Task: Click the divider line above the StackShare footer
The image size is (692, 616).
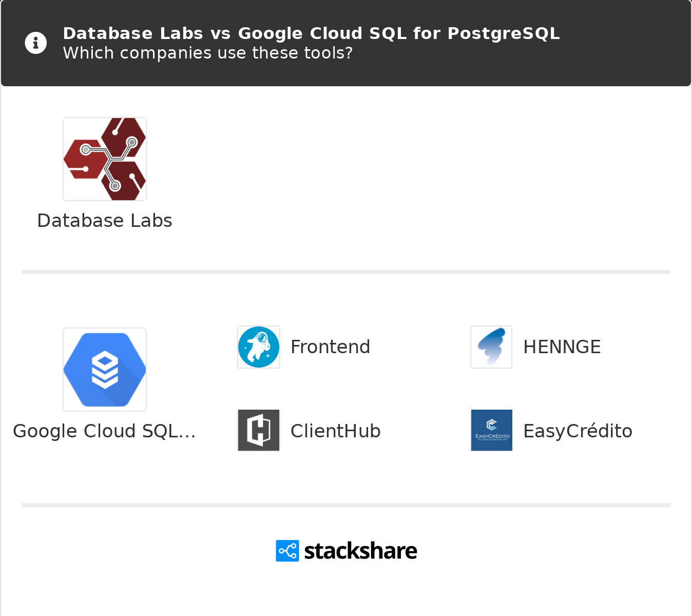Action: tap(346, 505)
